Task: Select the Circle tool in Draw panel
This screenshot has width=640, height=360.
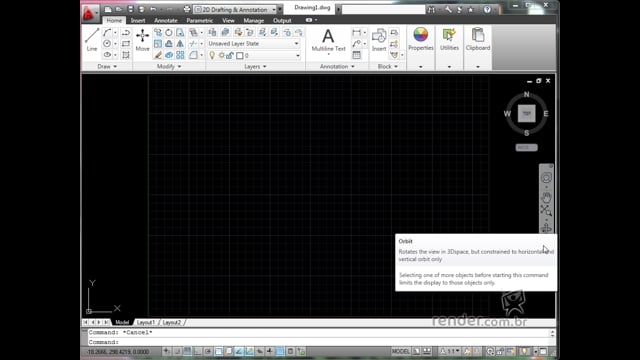Action: coord(107,43)
